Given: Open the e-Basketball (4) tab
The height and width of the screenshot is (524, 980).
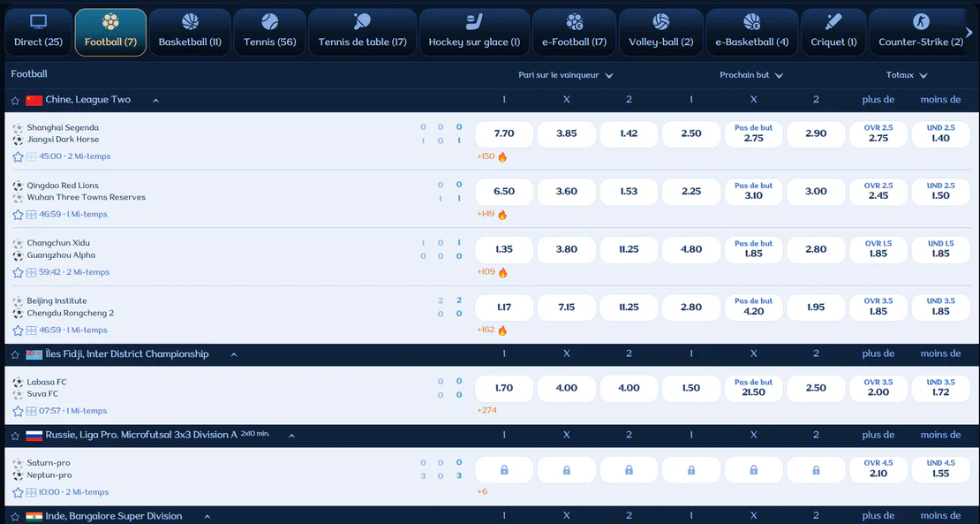Looking at the screenshot, I should pos(752,32).
